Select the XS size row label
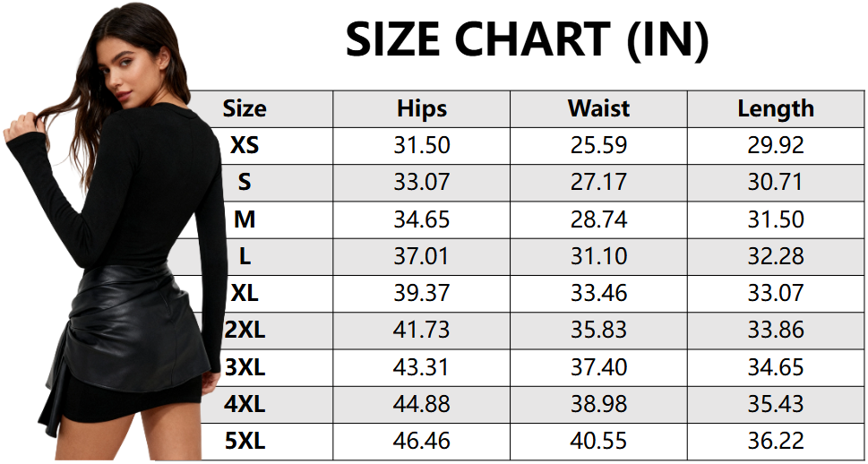This screenshot has height=464, width=868. click(245, 145)
